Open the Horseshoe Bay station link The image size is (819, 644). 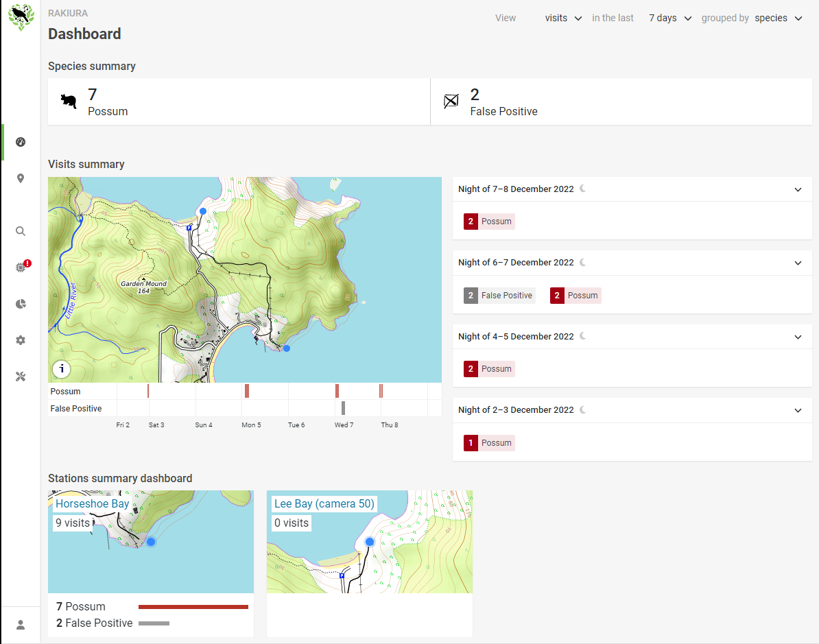93,503
